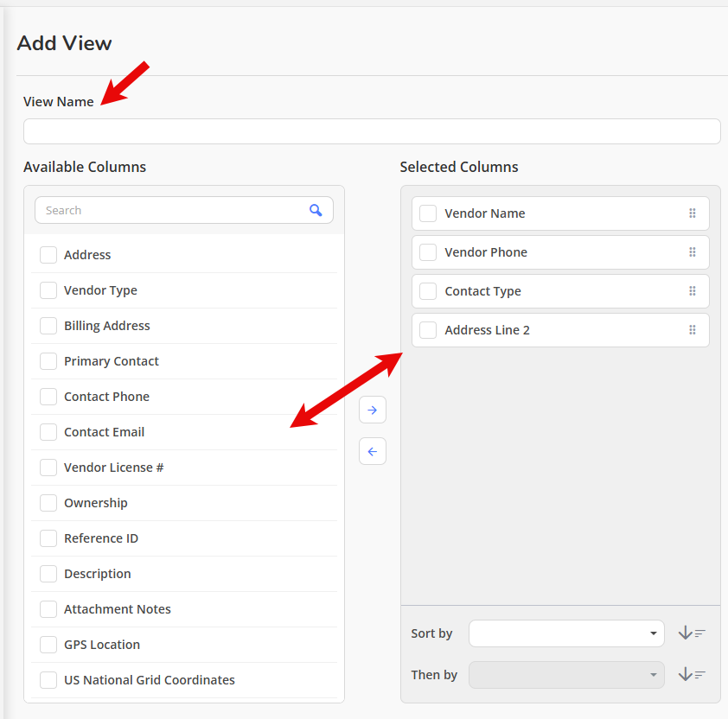728x719 pixels.
Task: Click the left arrow to remove columns
Action: click(x=373, y=451)
